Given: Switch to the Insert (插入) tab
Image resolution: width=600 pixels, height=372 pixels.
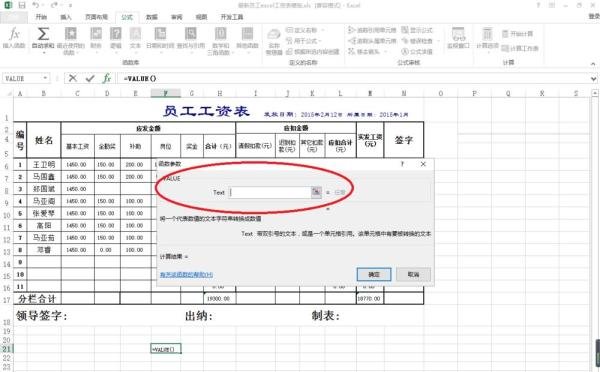Looking at the screenshot, I should point(66,17).
